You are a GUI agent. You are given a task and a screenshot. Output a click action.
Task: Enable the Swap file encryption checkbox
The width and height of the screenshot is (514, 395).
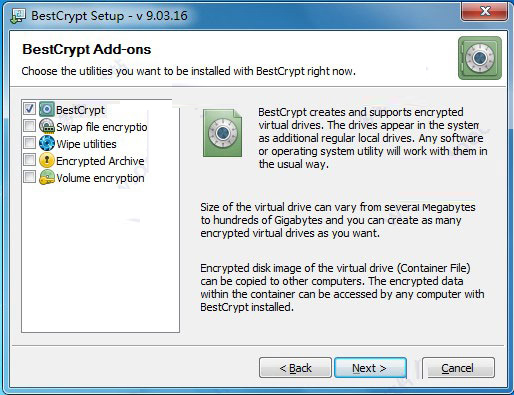pos(29,126)
